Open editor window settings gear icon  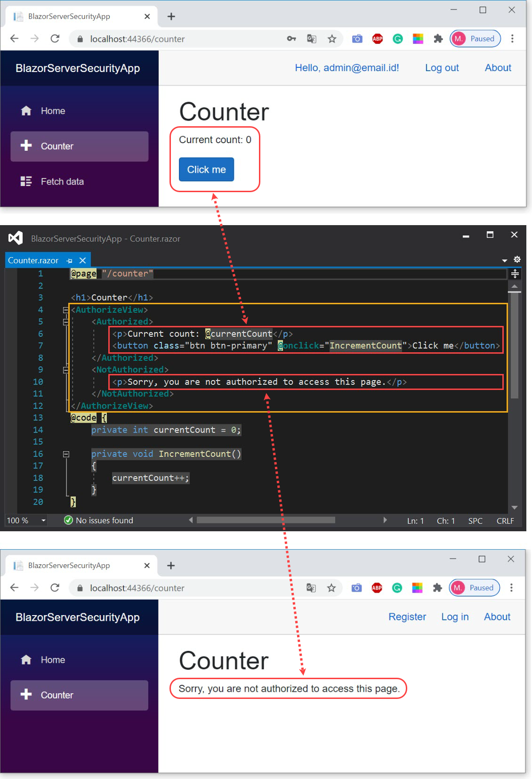517,260
